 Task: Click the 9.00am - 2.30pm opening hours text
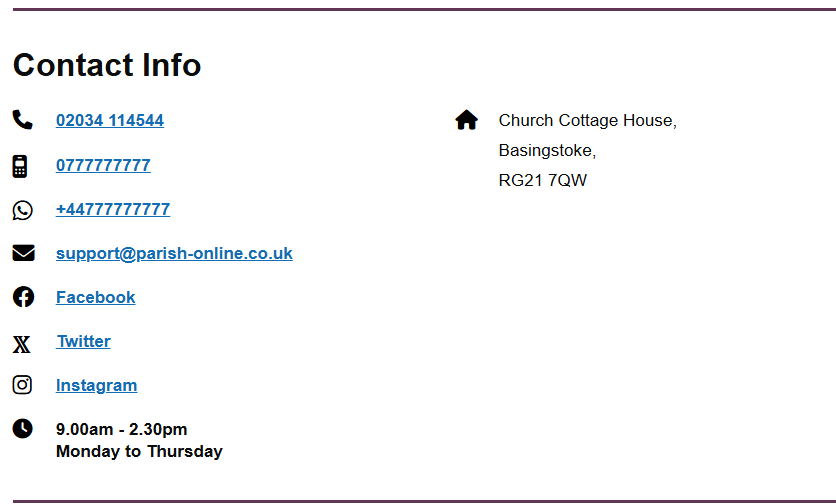[x=122, y=429]
